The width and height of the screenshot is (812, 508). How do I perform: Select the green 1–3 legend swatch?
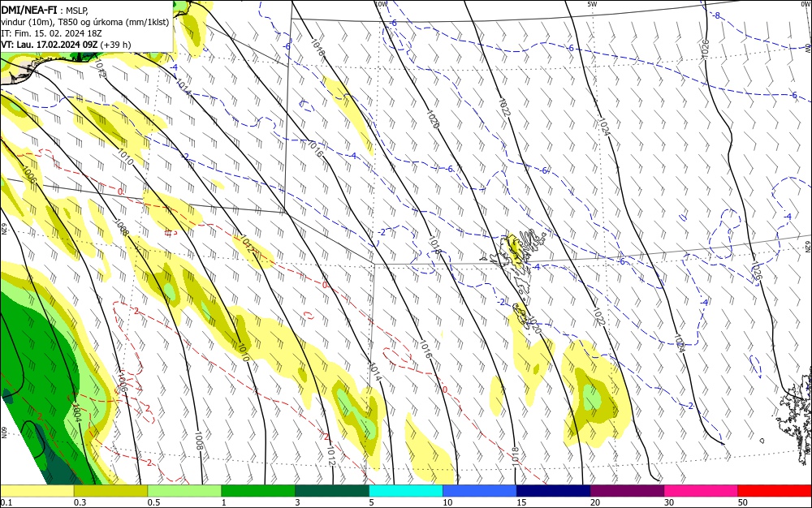point(258,491)
